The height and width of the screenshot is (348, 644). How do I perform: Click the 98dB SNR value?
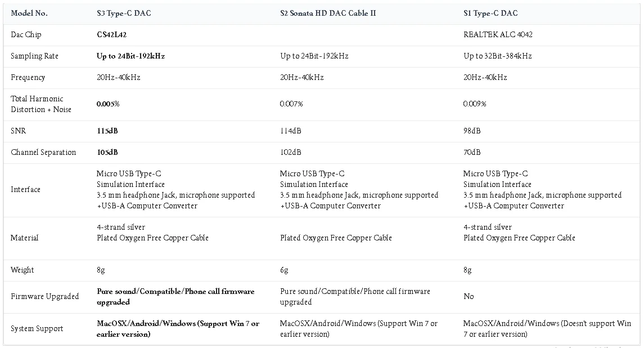[x=472, y=131]
